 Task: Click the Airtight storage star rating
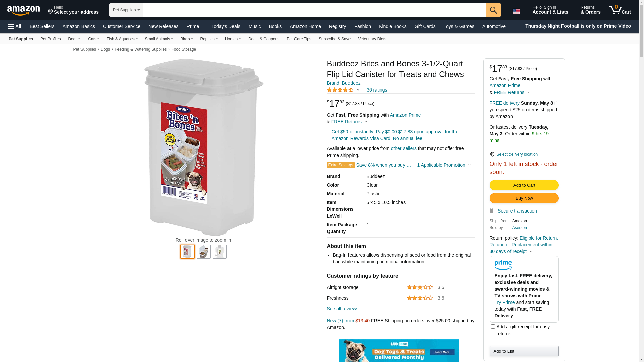coord(420,287)
